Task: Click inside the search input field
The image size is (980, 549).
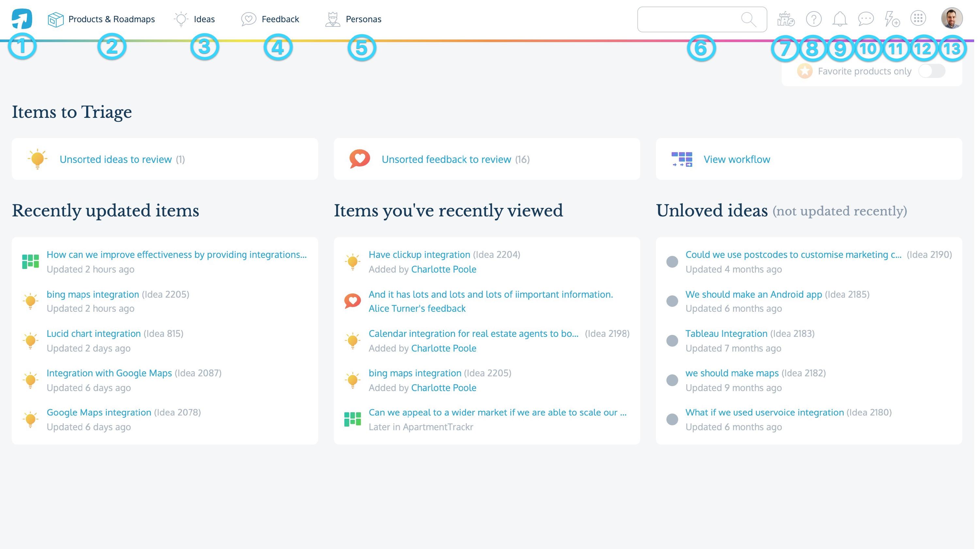Action: point(693,19)
